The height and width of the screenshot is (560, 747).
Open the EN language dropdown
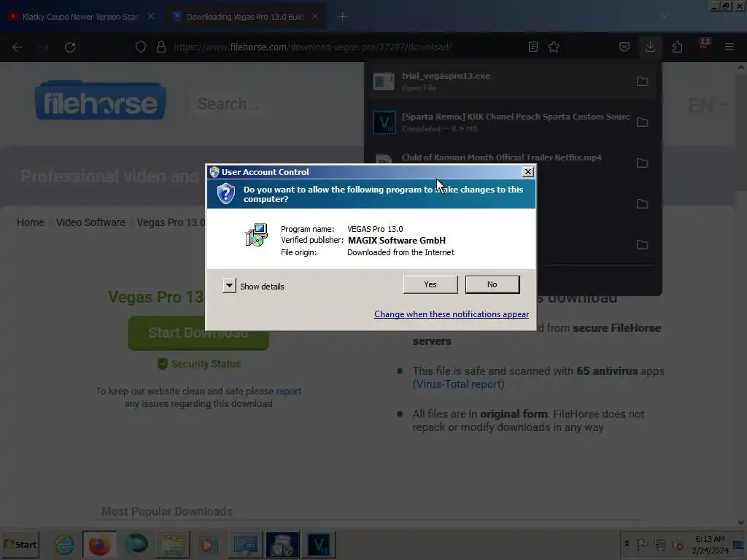[x=707, y=105]
